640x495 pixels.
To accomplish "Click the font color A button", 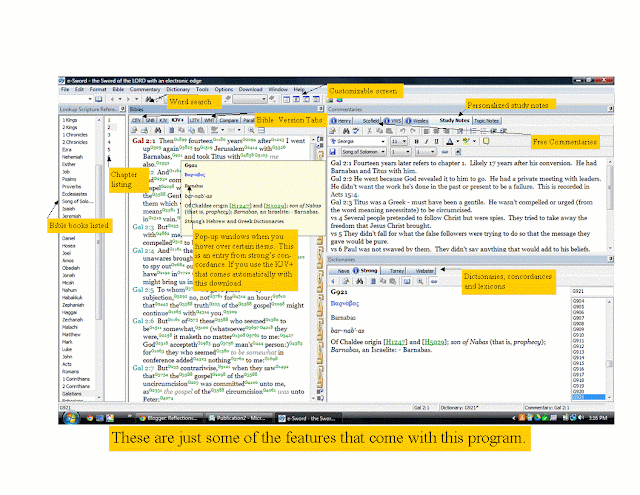I will point(449,141).
